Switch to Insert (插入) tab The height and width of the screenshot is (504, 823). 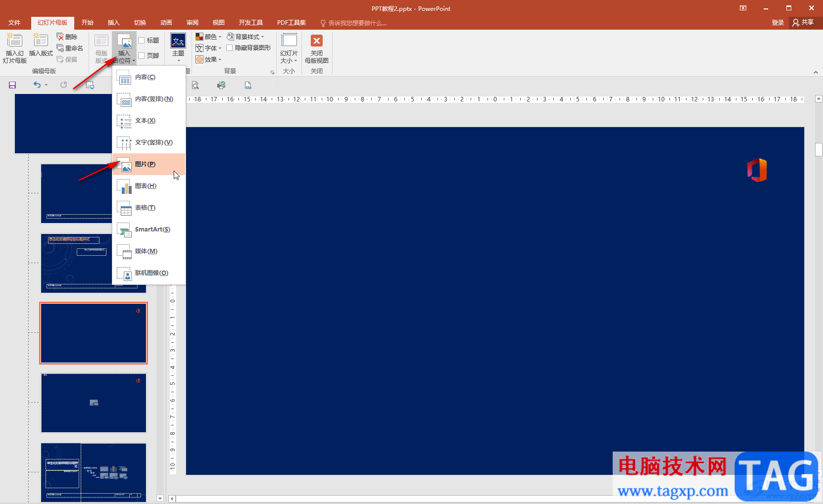point(114,23)
